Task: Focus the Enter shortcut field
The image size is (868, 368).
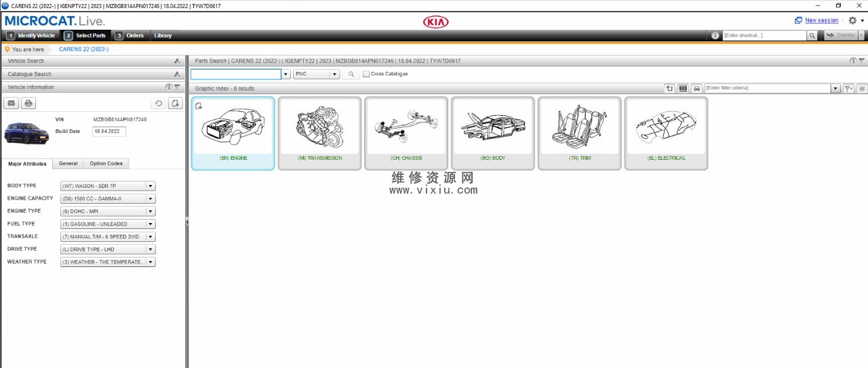Action: [764, 35]
